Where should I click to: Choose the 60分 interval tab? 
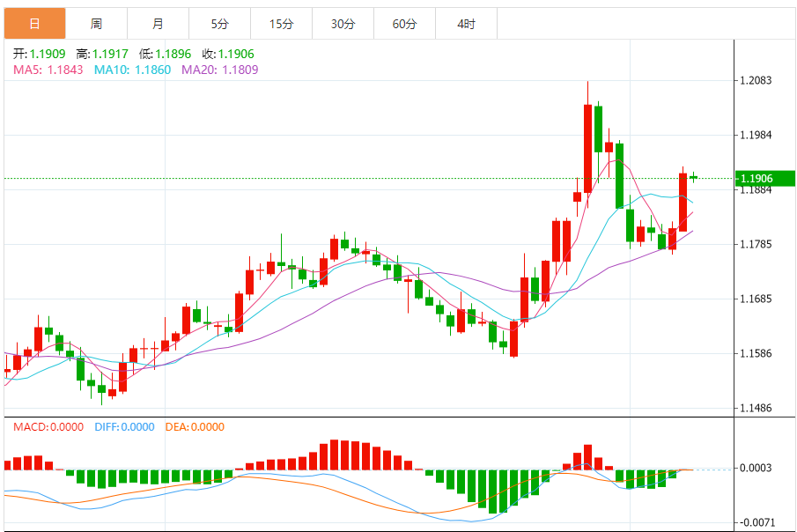tap(404, 24)
